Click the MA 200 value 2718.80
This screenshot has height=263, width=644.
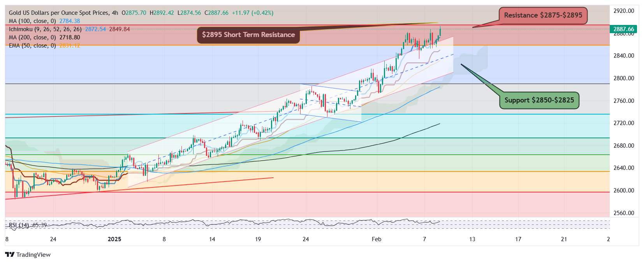coord(70,37)
